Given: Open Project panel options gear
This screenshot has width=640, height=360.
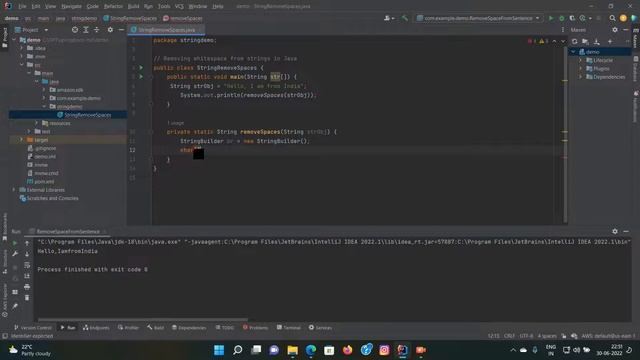Looking at the screenshot, I should (110, 30).
